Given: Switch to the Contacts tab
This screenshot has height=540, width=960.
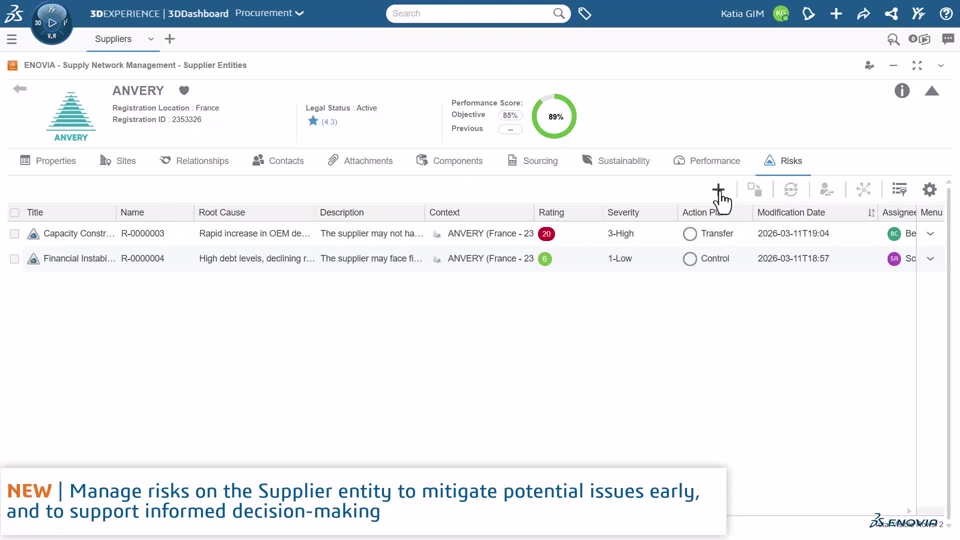Looking at the screenshot, I should click(x=278, y=160).
